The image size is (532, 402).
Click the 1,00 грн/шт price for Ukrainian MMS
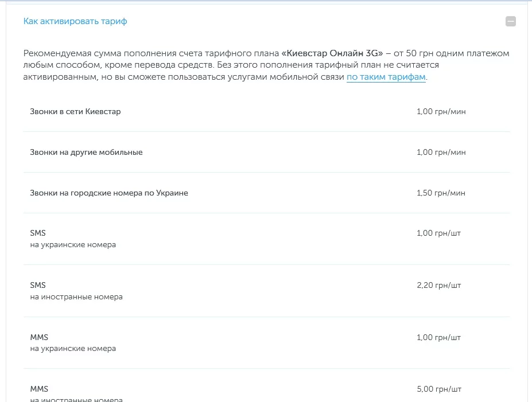click(x=438, y=337)
